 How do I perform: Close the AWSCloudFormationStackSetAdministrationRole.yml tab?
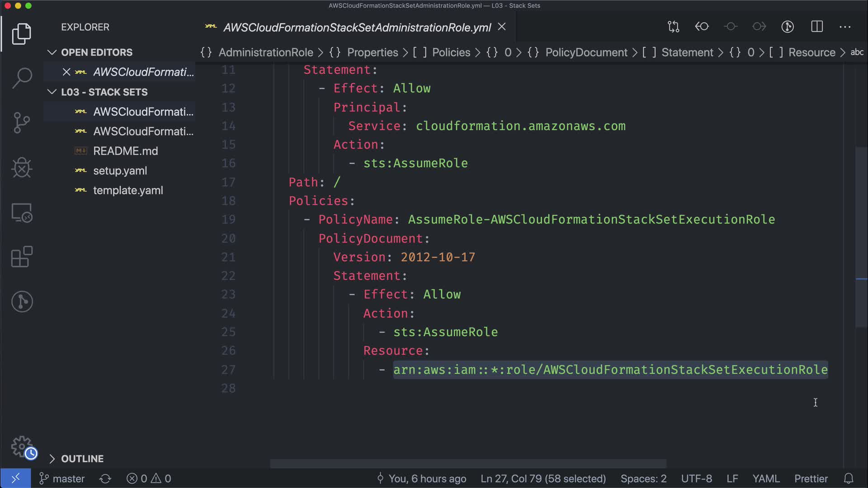502,27
